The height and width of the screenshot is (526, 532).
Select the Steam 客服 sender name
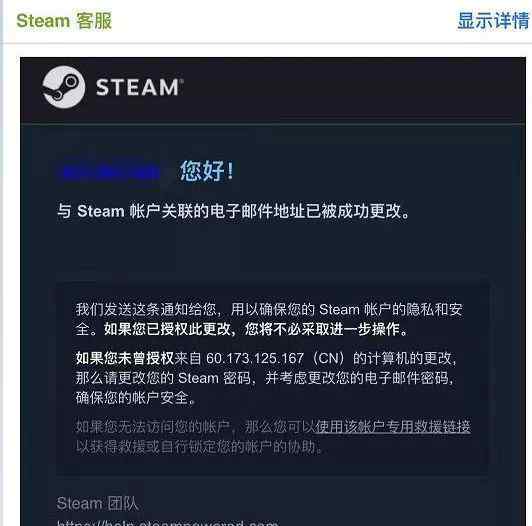[64, 21]
